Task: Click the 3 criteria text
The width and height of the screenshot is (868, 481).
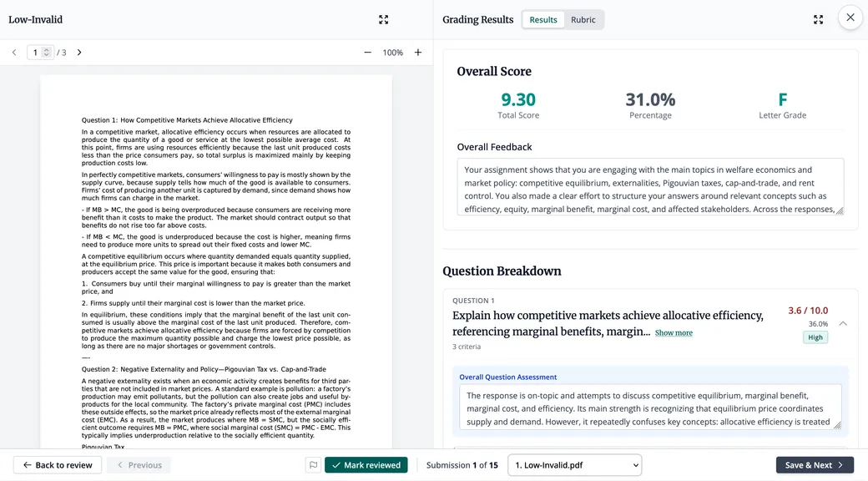Action: tap(466, 347)
